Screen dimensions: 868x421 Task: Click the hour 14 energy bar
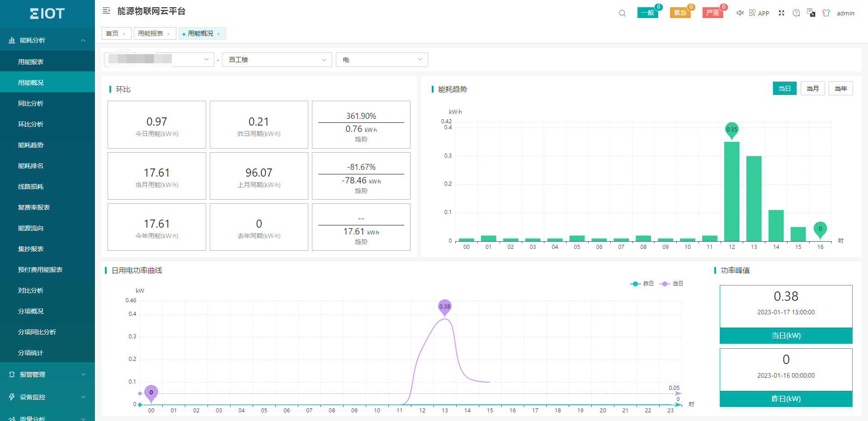pyautogui.click(x=776, y=225)
